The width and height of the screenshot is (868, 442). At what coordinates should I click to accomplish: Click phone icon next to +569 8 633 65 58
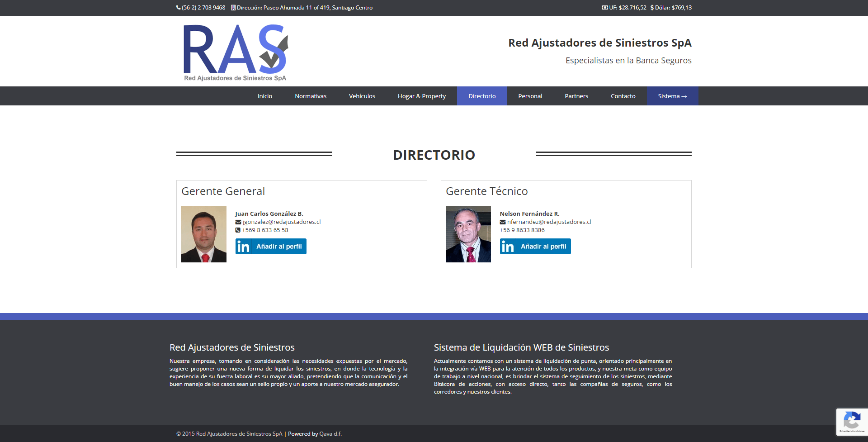238,230
